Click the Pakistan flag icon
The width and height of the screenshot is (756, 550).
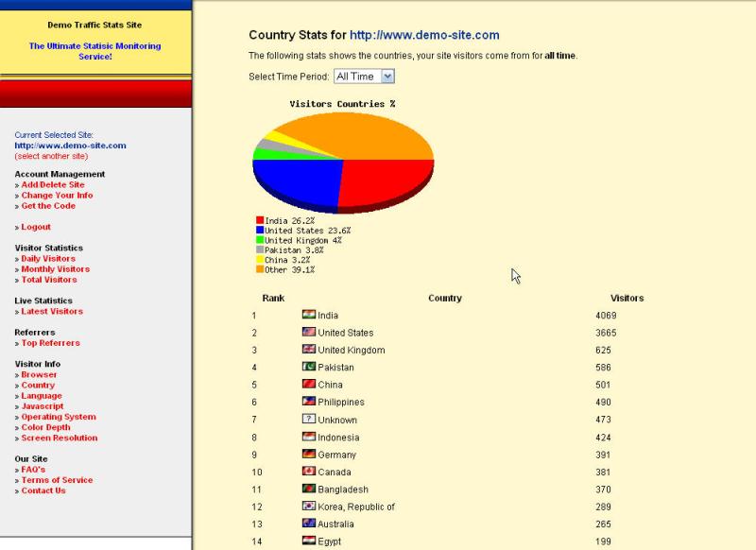coord(309,367)
